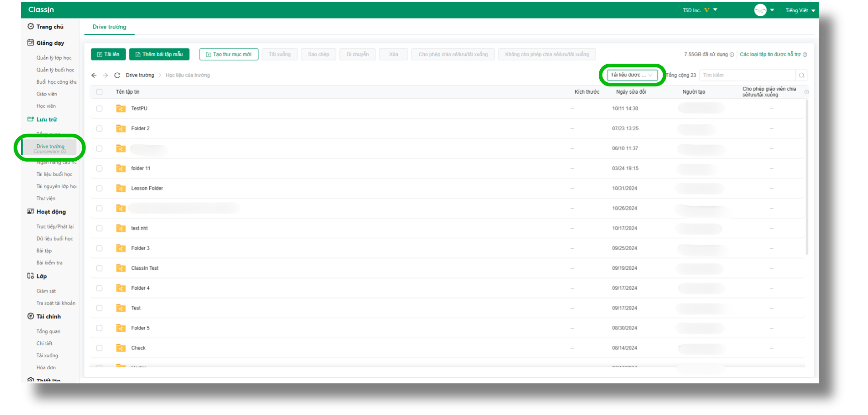Click Tạo thư mục mới button

point(228,54)
